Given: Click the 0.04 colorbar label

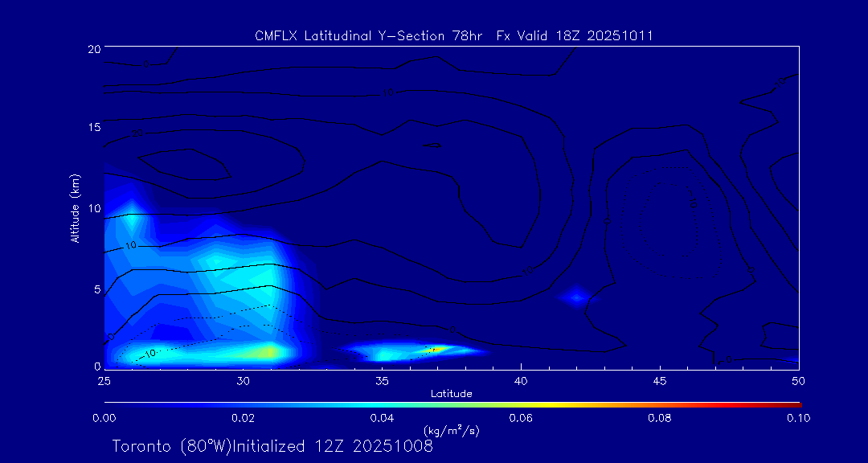Looking at the screenshot, I should pyautogui.click(x=382, y=418).
